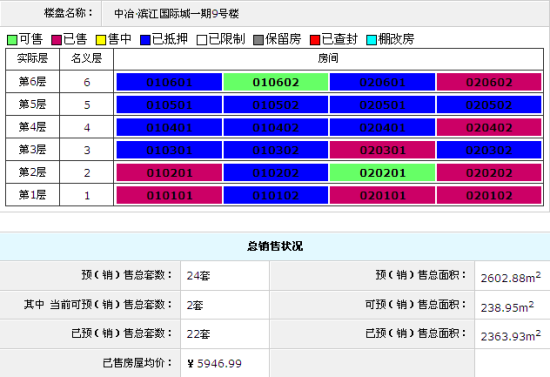Select room 010402 on fourth floor
This screenshot has width=550, height=377.
pyautogui.click(x=276, y=127)
